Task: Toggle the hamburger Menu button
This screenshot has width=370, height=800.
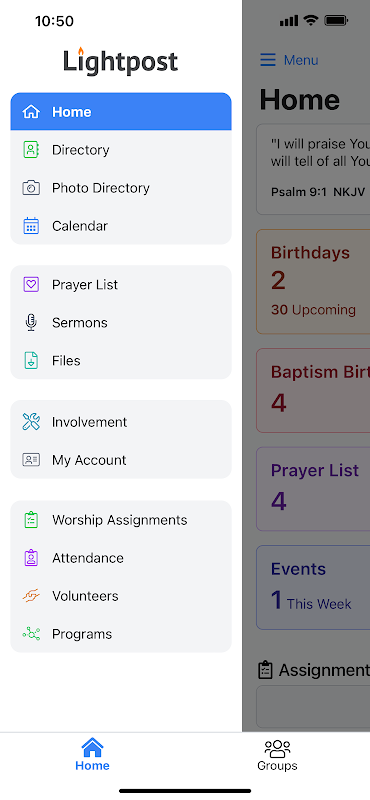Action: pos(289,60)
